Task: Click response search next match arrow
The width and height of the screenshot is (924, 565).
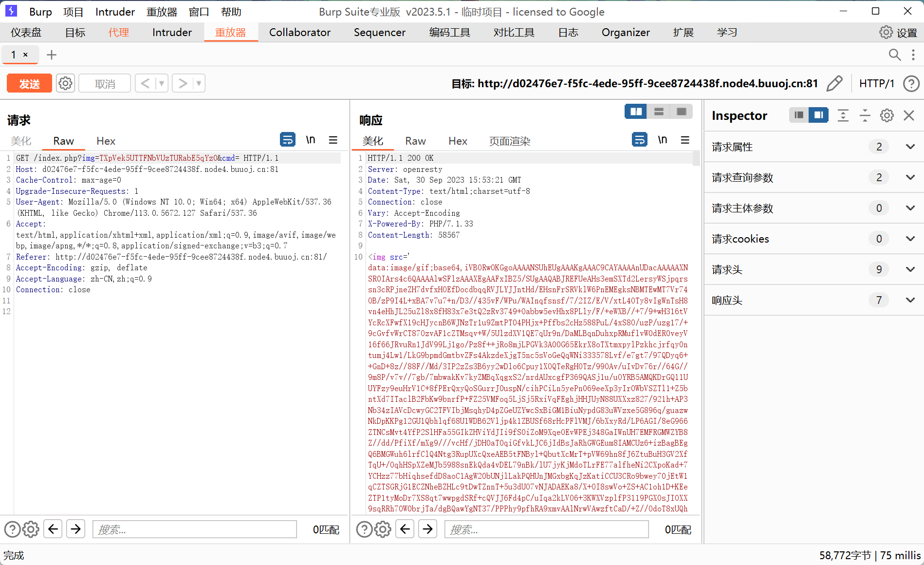Action: click(428, 529)
